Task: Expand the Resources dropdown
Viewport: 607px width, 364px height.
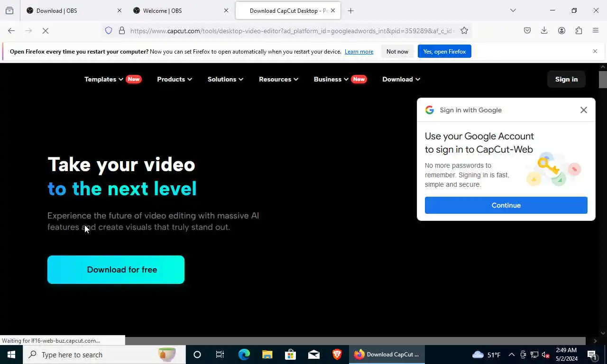Action: (x=278, y=79)
